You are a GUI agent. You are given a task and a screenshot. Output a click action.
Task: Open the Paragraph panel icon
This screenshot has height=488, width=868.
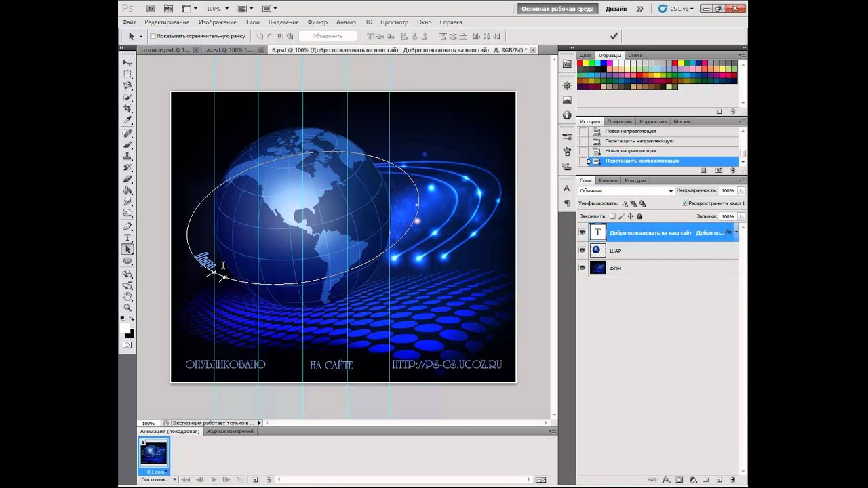[567, 203]
